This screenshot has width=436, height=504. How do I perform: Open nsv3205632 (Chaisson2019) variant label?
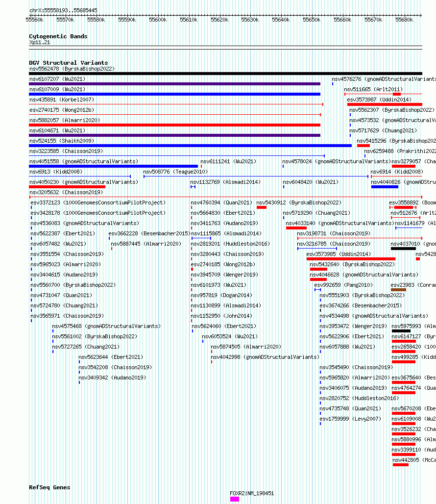coord(66,192)
